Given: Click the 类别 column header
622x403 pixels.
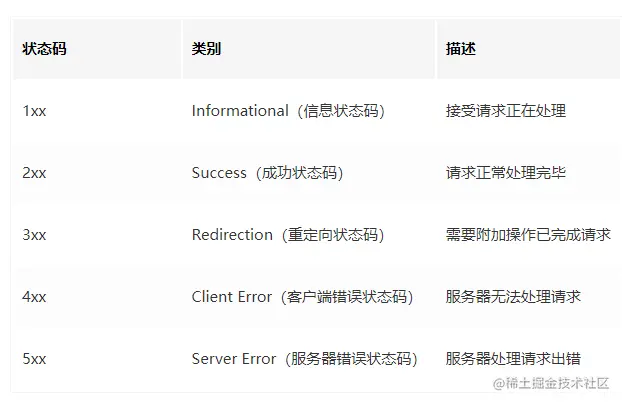Looking at the screenshot, I should pyautogui.click(x=206, y=49).
